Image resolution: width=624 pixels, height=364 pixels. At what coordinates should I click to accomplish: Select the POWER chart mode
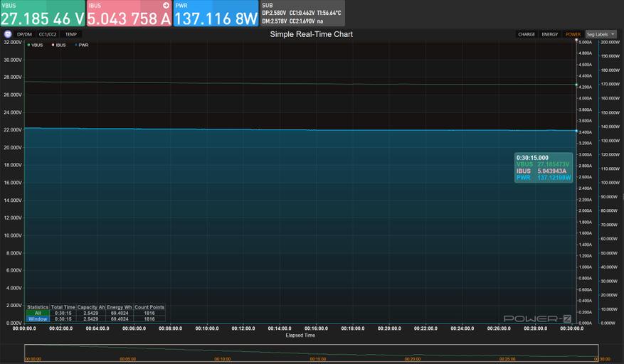(x=573, y=35)
